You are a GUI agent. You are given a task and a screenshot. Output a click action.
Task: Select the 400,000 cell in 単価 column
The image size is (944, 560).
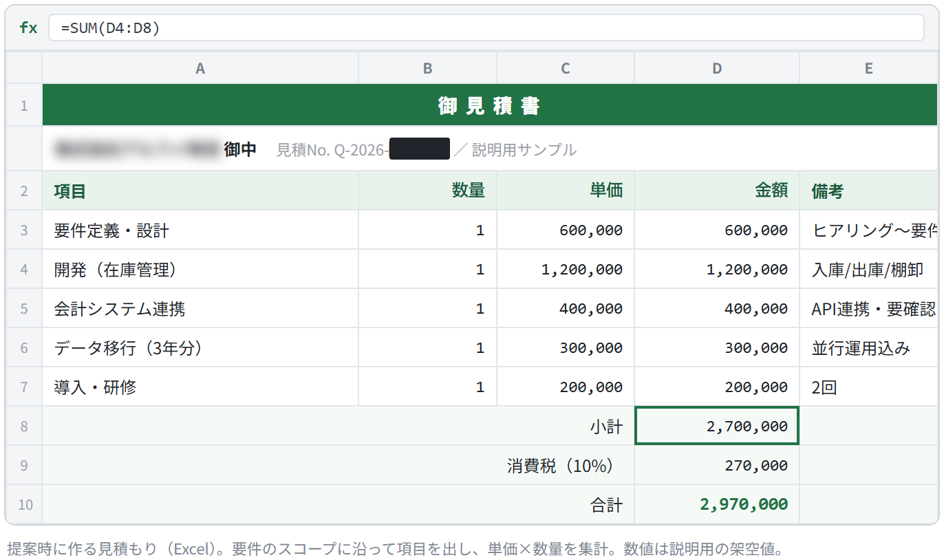[566, 308]
